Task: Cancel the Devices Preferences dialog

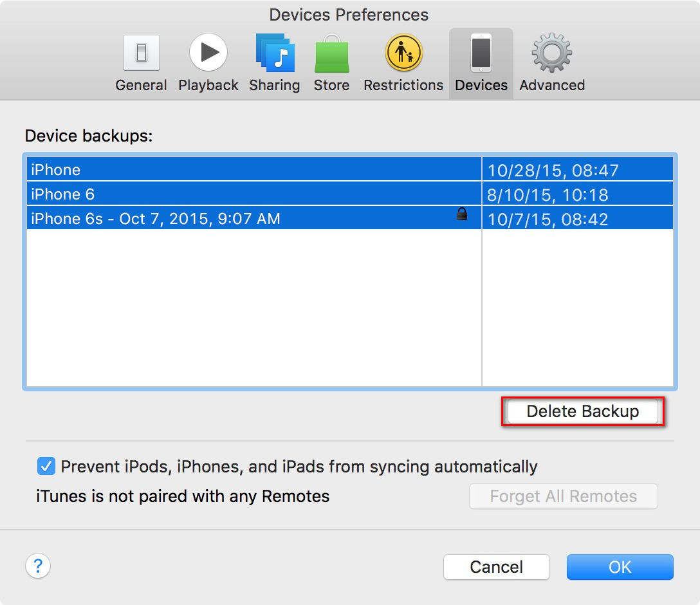Action: coord(496,567)
